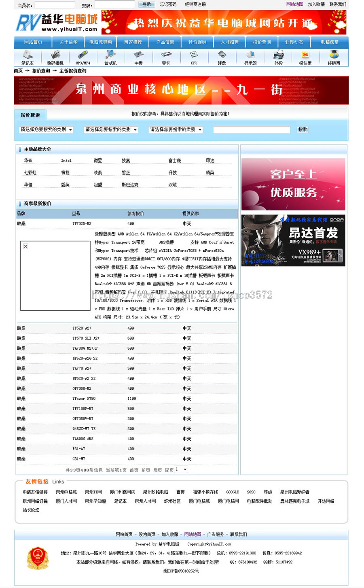
Task: Select the 硬盘 hard drive category icon
Action: pos(222,57)
